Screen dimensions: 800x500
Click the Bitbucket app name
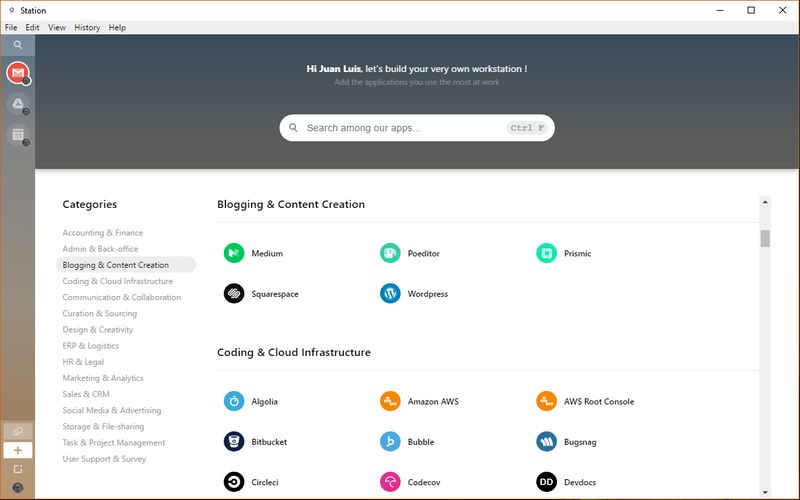[x=269, y=442]
